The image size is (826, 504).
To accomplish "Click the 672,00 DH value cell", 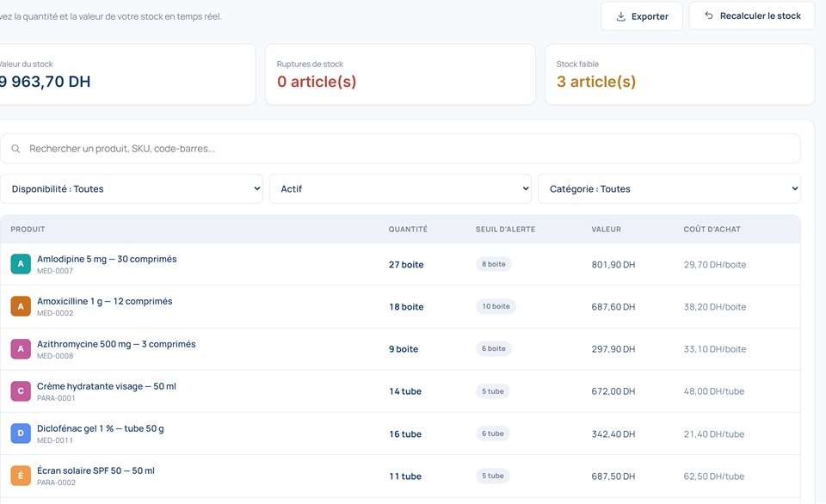I will coord(613,391).
